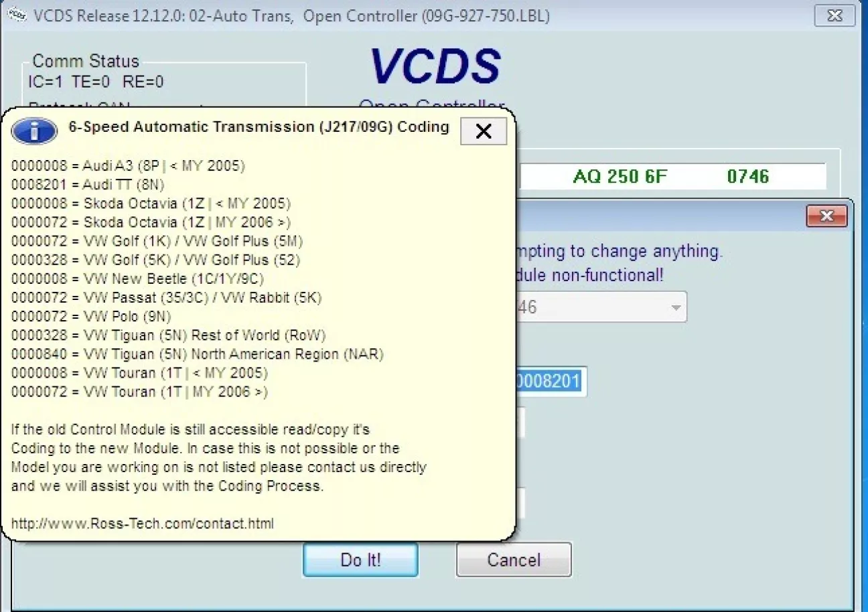Select the Audi TT (8N) coding line
868x612 pixels.
(x=88, y=184)
